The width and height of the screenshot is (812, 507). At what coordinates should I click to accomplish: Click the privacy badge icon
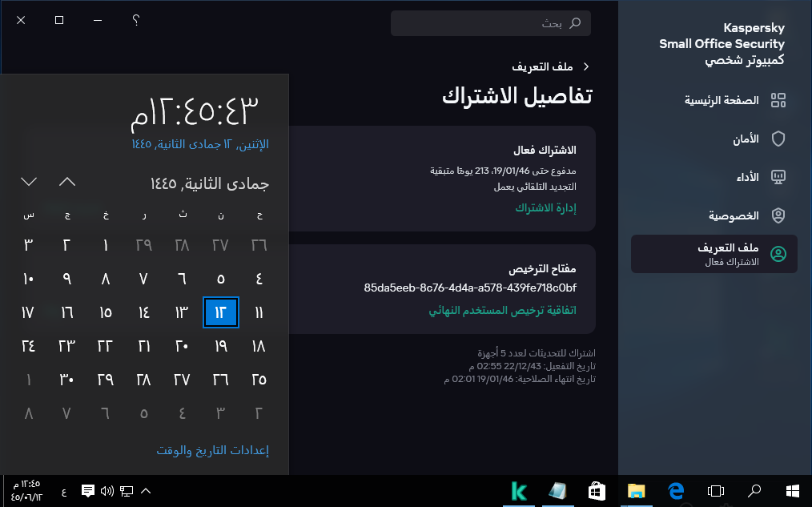click(778, 215)
